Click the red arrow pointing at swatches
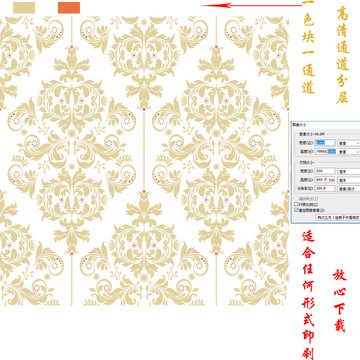 (251, 5)
